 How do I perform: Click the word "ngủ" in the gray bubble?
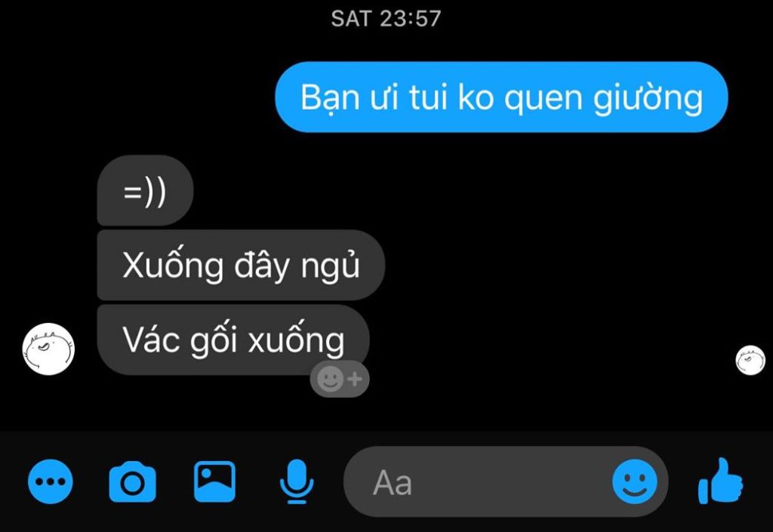point(330,267)
